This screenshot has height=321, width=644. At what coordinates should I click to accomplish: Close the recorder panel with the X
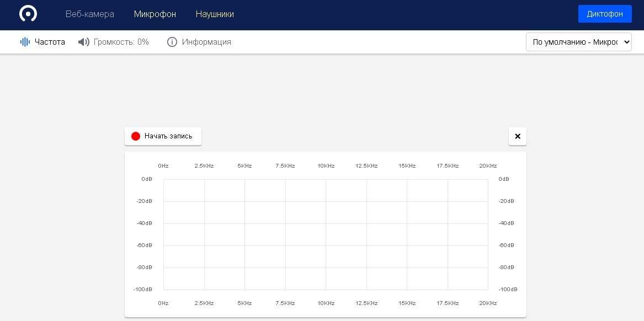[517, 136]
